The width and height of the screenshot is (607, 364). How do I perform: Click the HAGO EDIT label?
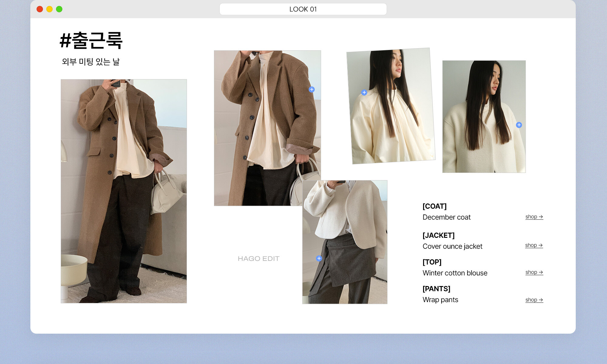(258, 259)
